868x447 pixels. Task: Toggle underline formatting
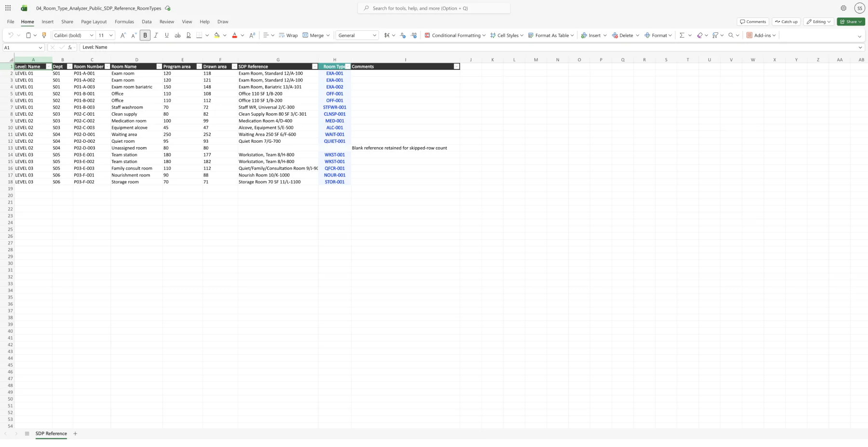tap(166, 35)
